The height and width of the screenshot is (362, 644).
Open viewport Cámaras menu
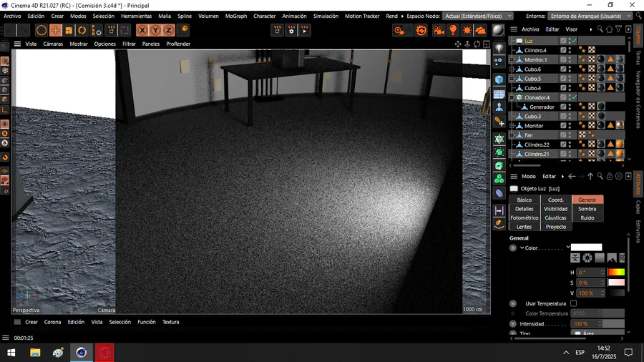click(x=53, y=44)
